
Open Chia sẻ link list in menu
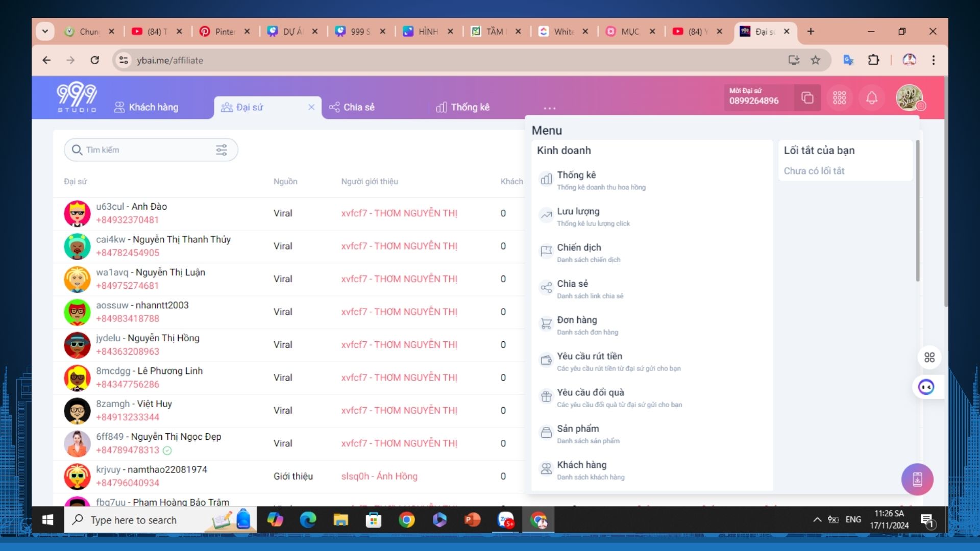coord(581,289)
